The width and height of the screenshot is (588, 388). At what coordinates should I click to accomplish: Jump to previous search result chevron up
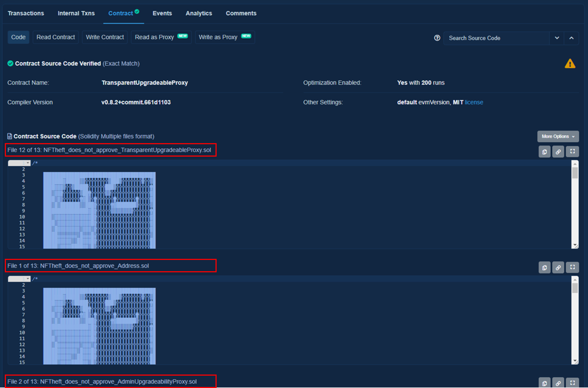(571, 38)
